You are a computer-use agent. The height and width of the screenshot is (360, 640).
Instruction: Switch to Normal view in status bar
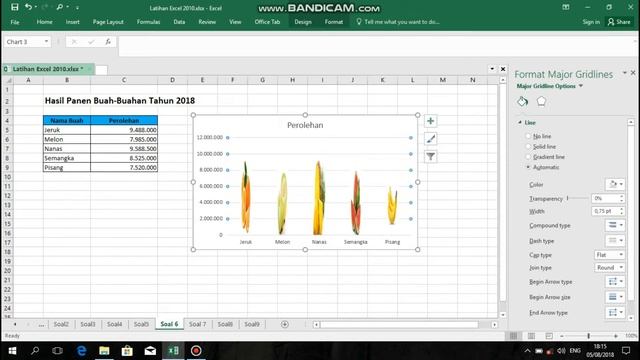[513, 336]
